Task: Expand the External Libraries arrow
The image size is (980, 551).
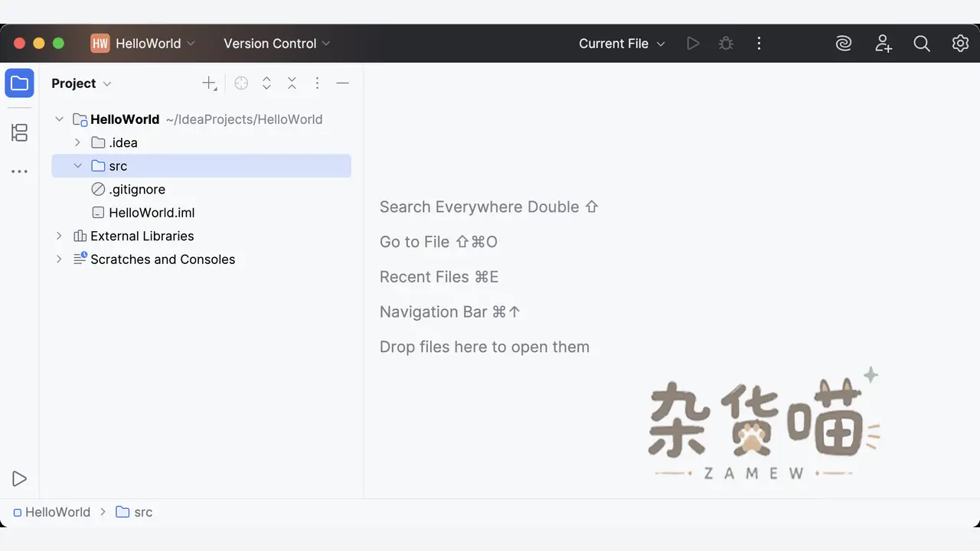Action: 59,236
